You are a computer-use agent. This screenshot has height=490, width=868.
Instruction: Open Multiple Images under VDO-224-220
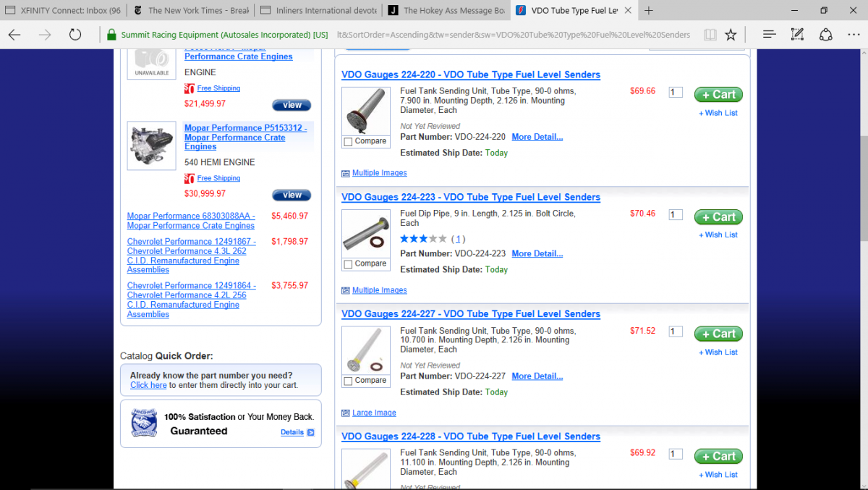(x=379, y=173)
